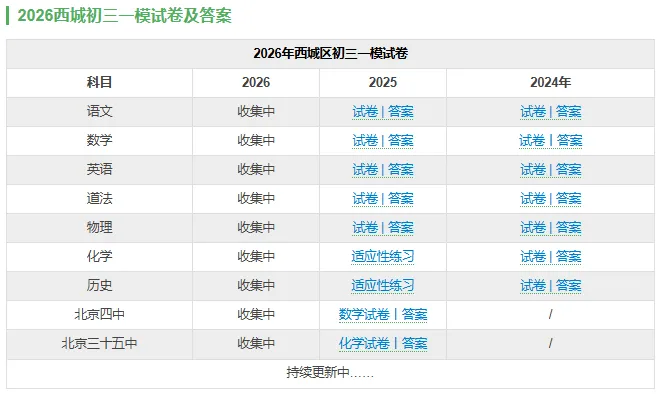Click the 2026 column header
Screen dimensions: 659x394
point(256,82)
